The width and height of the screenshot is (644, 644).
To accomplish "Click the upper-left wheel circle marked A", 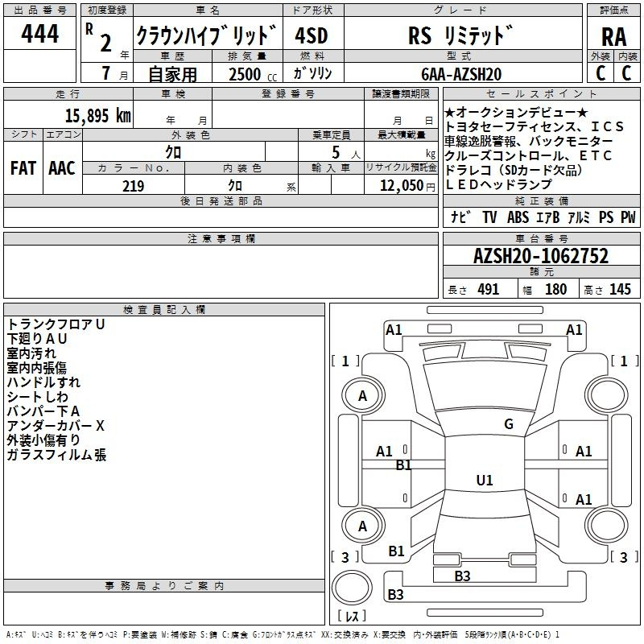I will (x=362, y=396).
